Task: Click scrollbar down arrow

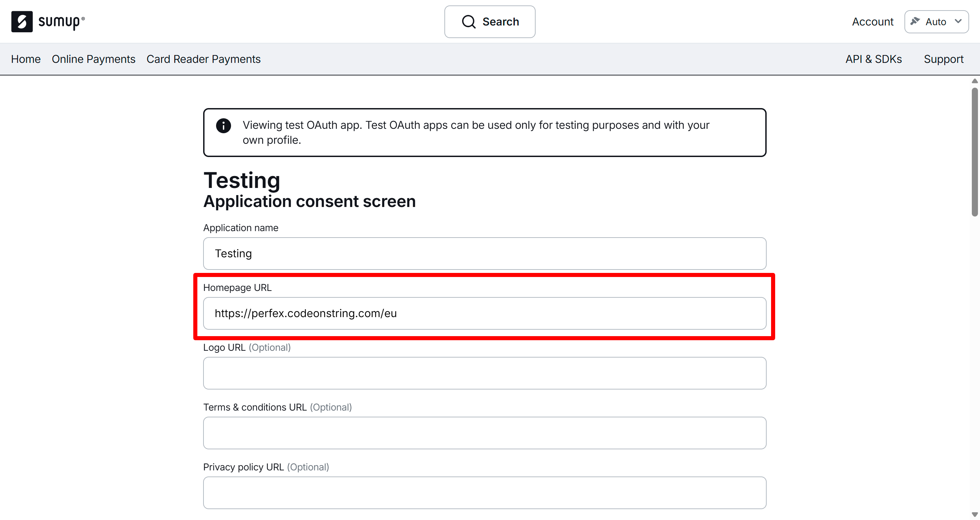Action: pos(974,514)
